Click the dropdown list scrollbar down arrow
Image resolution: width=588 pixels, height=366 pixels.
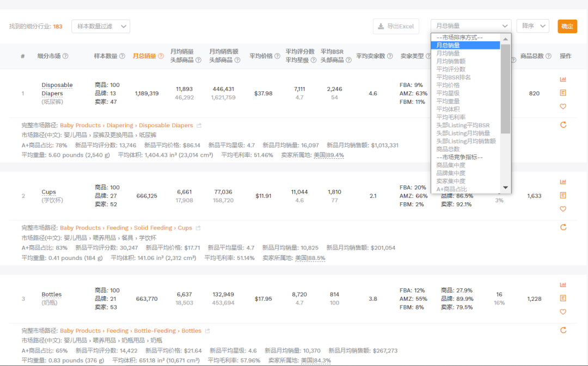point(506,188)
